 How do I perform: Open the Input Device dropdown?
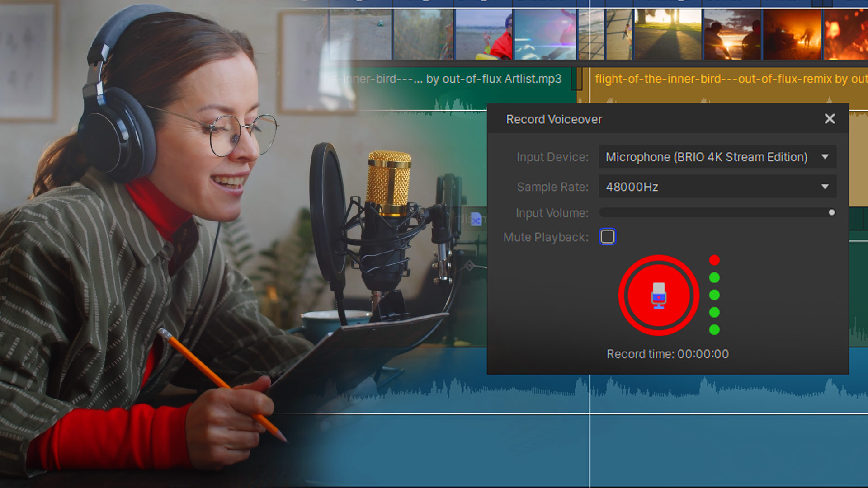717,157
